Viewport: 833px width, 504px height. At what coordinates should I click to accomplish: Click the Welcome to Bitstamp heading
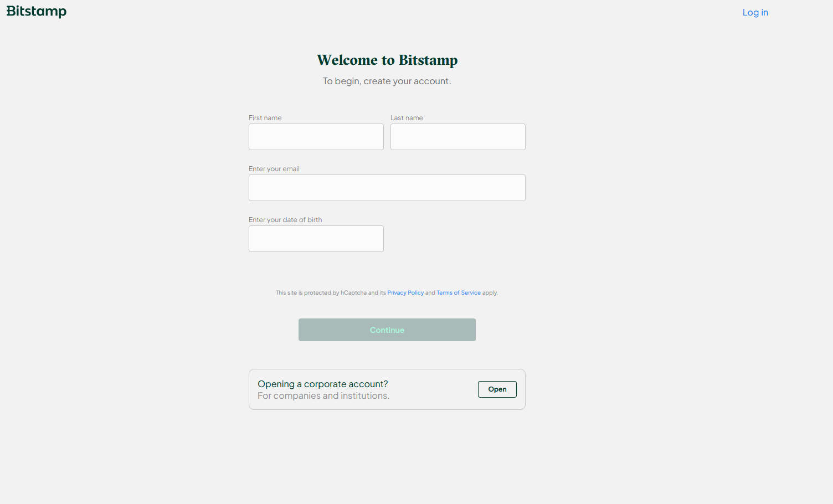tap(387, 60)
